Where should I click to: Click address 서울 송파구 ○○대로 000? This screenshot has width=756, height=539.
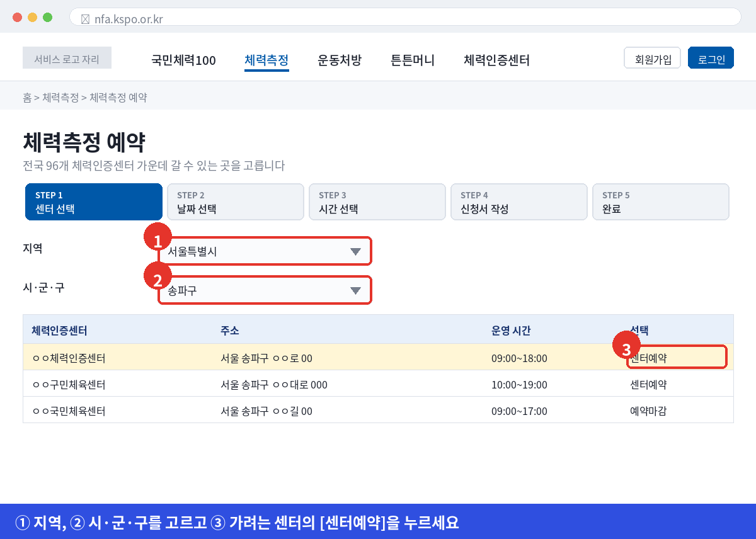(x=274, y=384)
